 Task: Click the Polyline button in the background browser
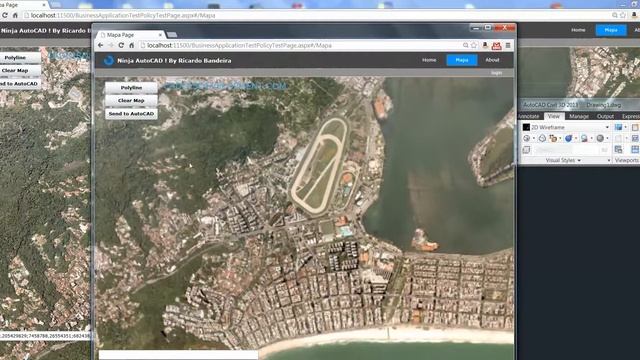pos(16,58)
